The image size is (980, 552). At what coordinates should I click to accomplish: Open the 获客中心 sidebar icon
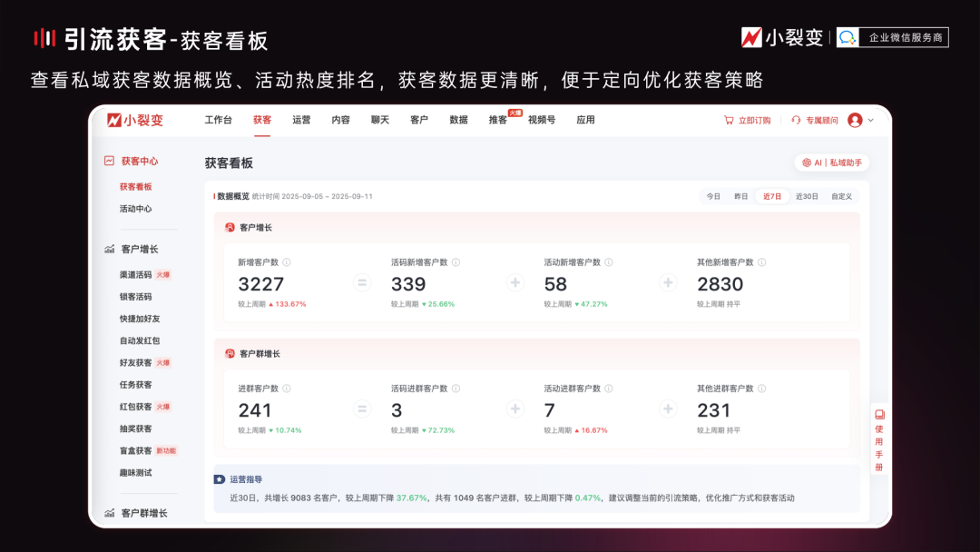click(x=109, y=161)
